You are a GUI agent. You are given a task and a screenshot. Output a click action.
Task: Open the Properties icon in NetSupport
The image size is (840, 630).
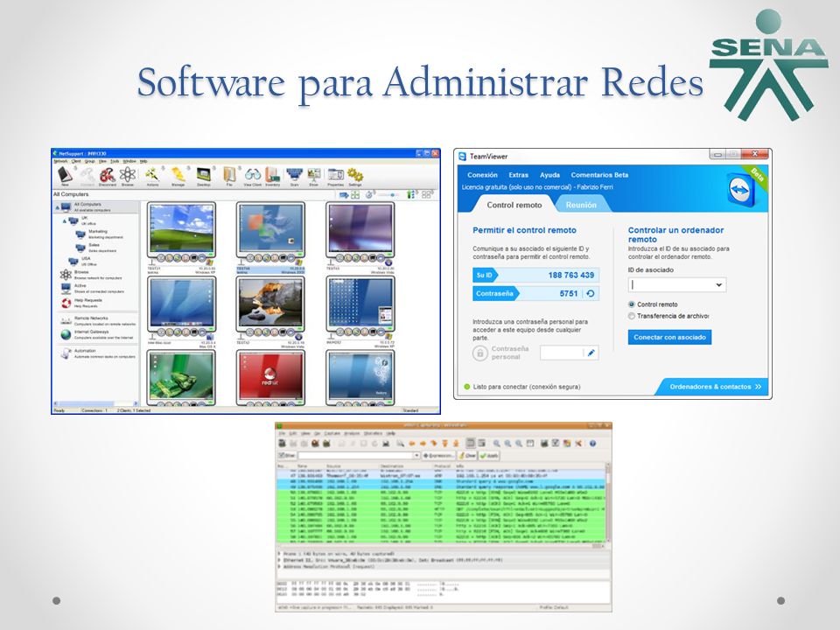click(335, 175)
